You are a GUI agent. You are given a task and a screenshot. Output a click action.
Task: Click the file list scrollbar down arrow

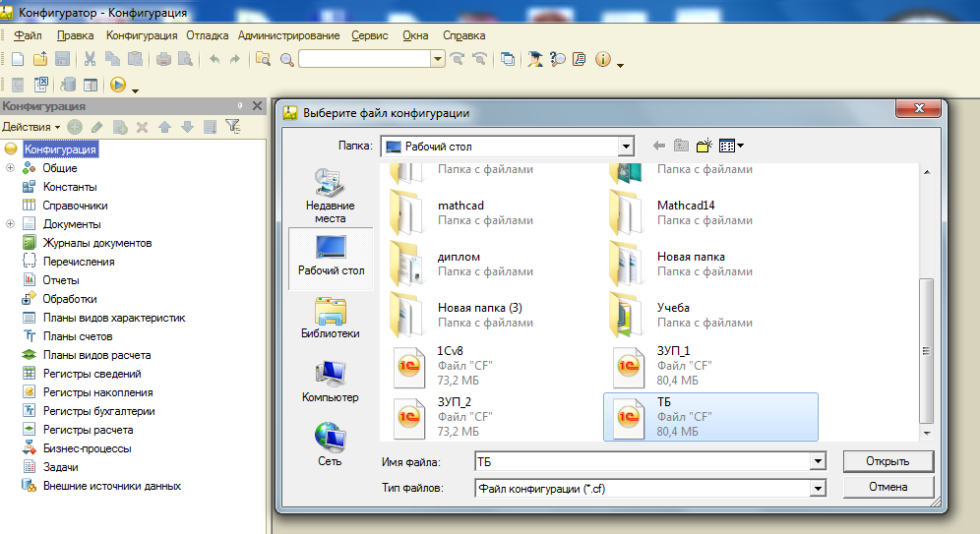(927, 433)
